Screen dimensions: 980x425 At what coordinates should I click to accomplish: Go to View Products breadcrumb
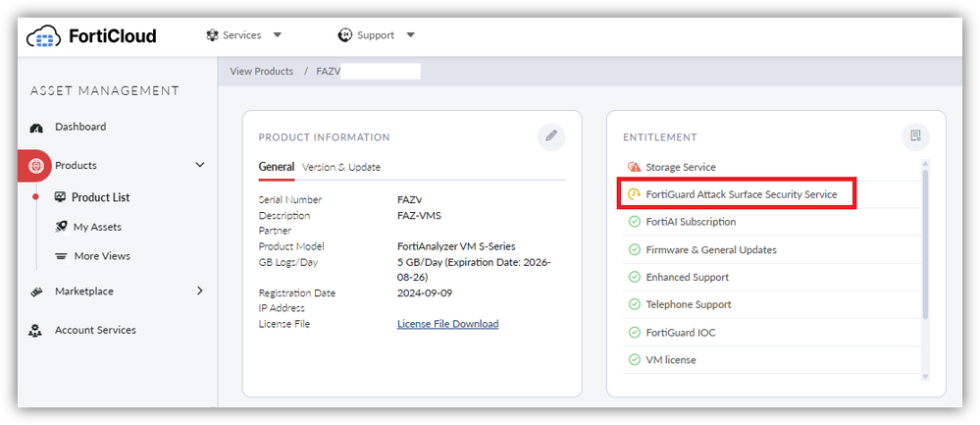261,72
